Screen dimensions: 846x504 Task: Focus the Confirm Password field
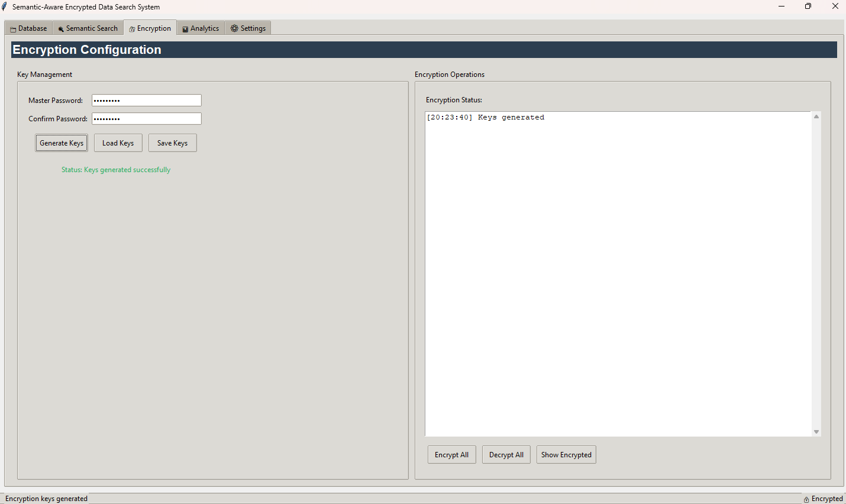tap(146, 119)
